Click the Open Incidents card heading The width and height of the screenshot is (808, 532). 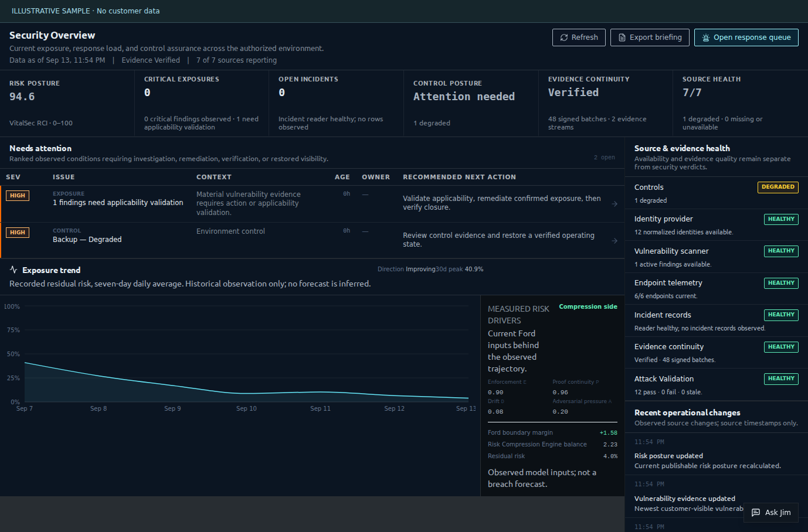coord(308,79)
